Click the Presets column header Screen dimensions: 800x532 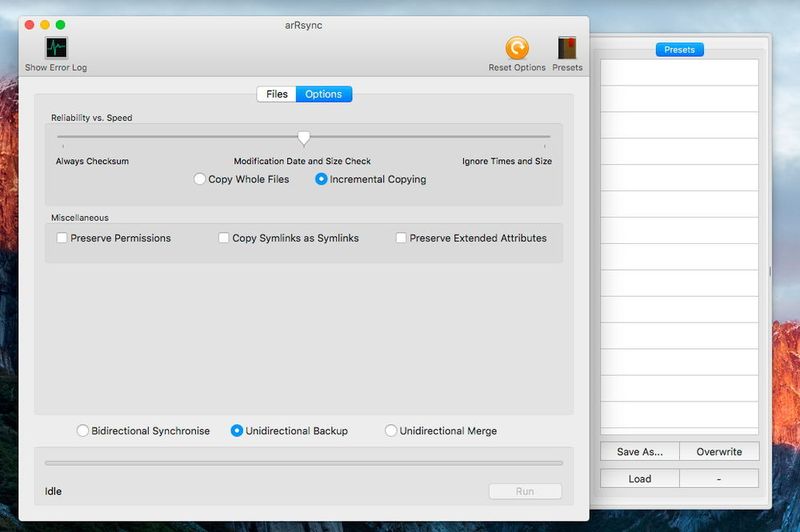point(679,50)
